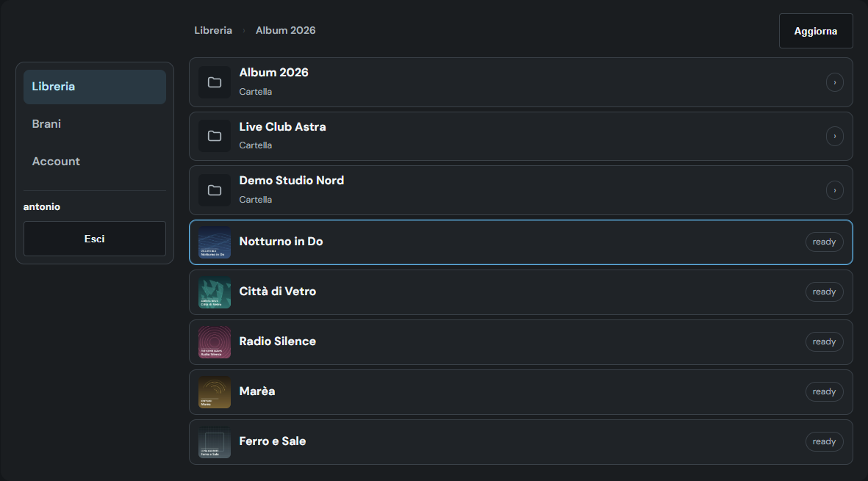Click Cartella label under Live Club Astra
Image resolution: width=868 pixels, height=481 pixels.
pos(255,145)
